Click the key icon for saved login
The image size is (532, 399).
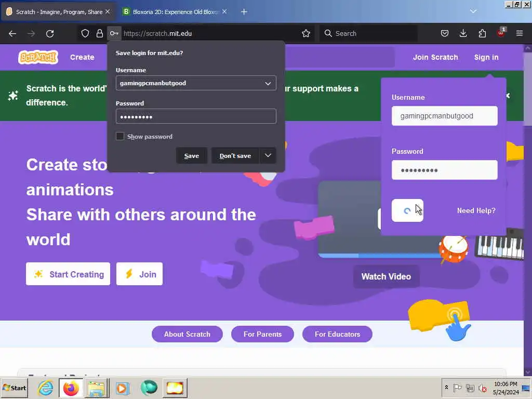[x=114, y=33]
